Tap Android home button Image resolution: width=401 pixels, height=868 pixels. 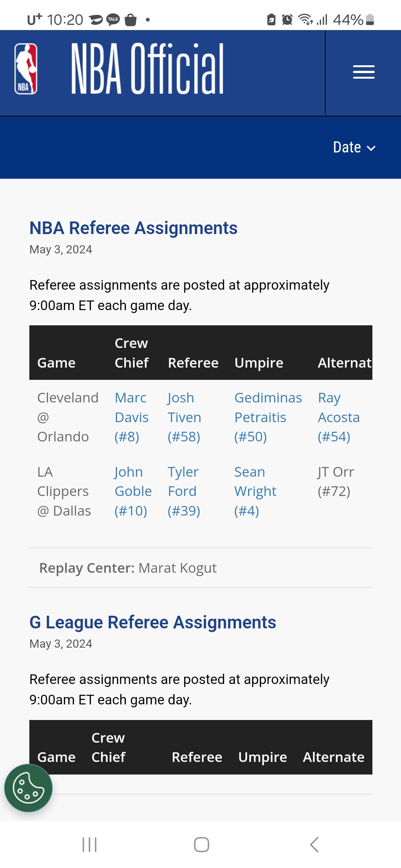201,845
